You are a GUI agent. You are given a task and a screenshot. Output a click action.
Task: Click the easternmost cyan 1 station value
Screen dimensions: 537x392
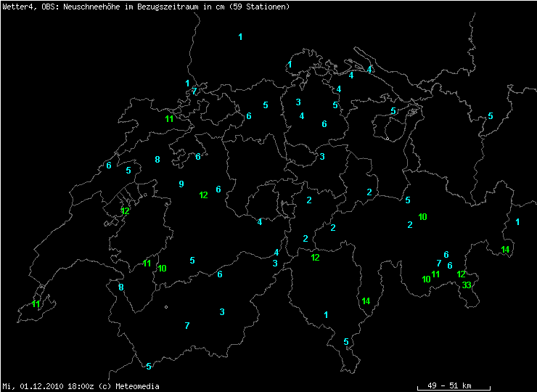point(517,222)
